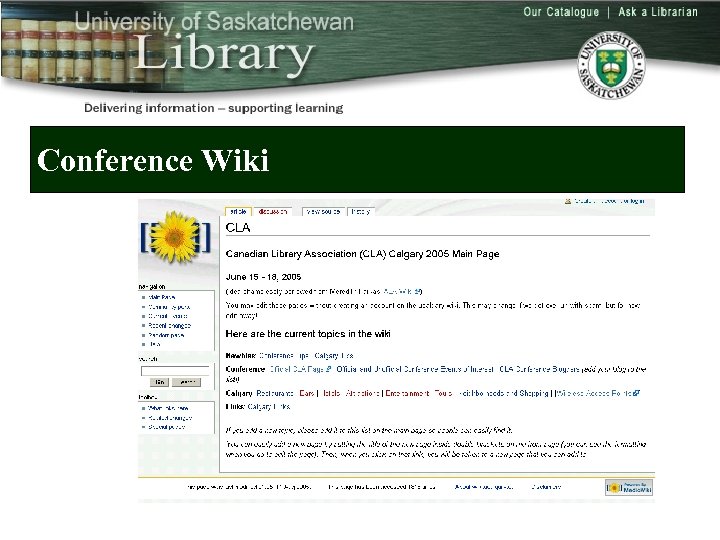The width and height of the screenshot is (720, 540).
Task: Open Random page in navigation
Action: click(x=166, y=335)
